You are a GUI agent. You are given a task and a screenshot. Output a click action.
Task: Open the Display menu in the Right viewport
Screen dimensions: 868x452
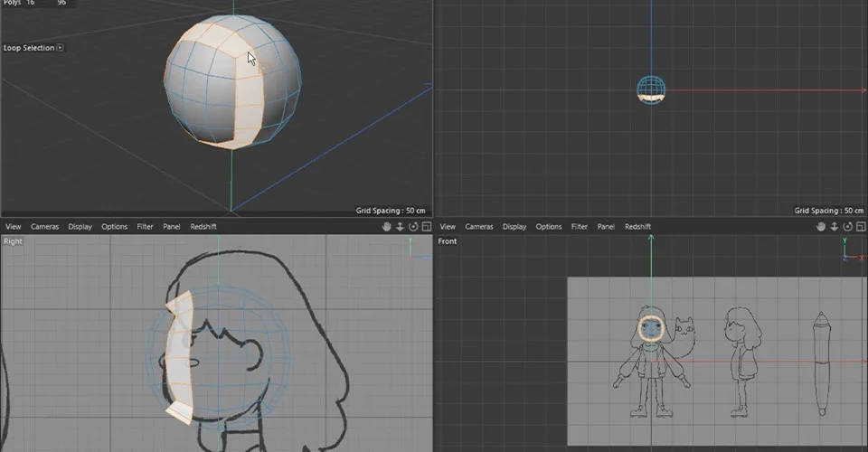pos(80,227)
